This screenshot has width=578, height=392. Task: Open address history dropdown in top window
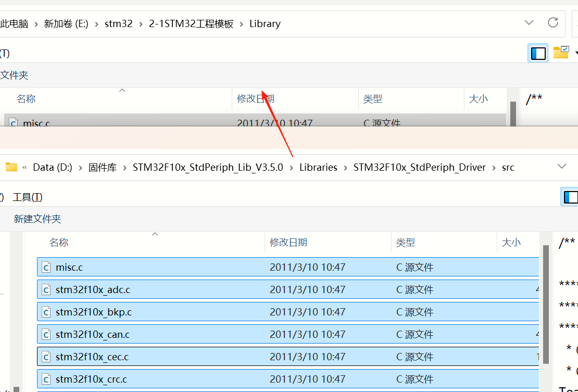pos(529,23)
